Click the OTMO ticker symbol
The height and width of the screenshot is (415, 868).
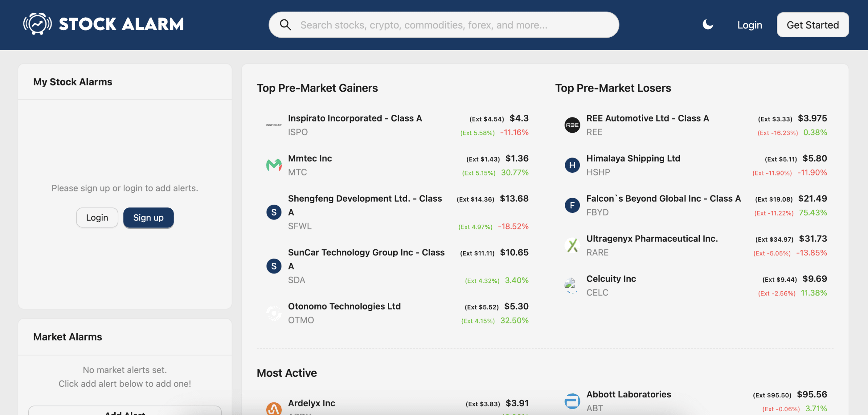click(301, 320)
